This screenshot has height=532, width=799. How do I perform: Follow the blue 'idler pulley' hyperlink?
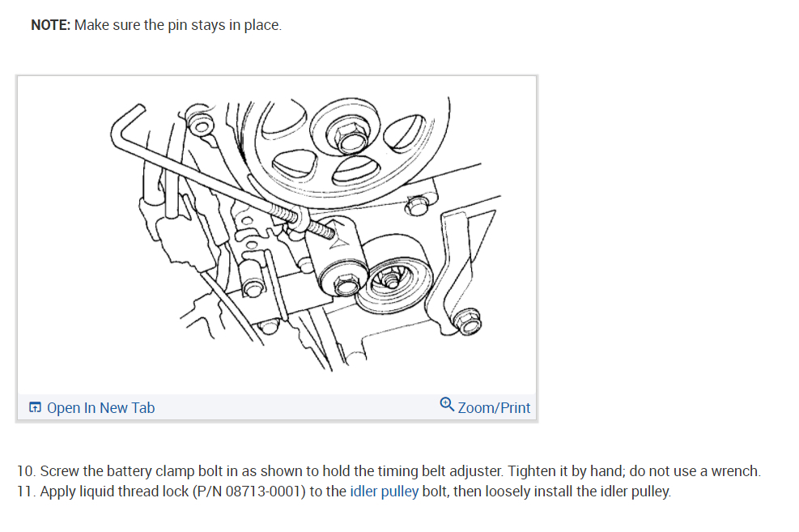point(384,492)
